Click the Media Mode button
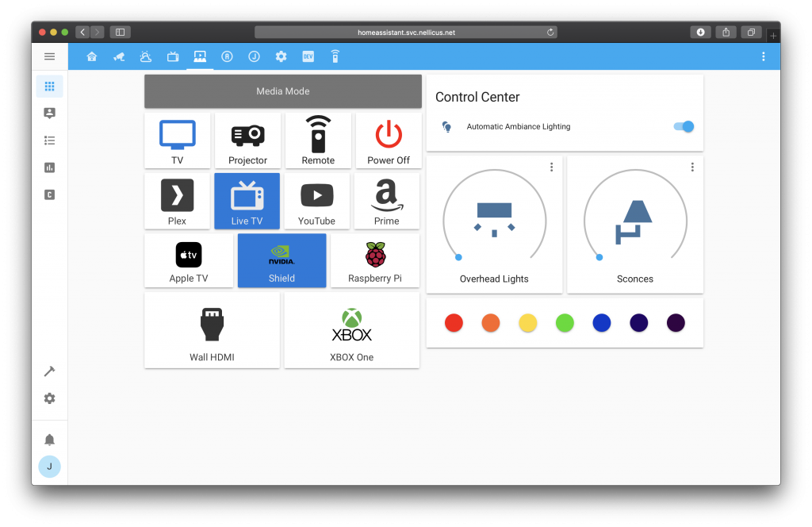812x527 pixels. point(282,91)
